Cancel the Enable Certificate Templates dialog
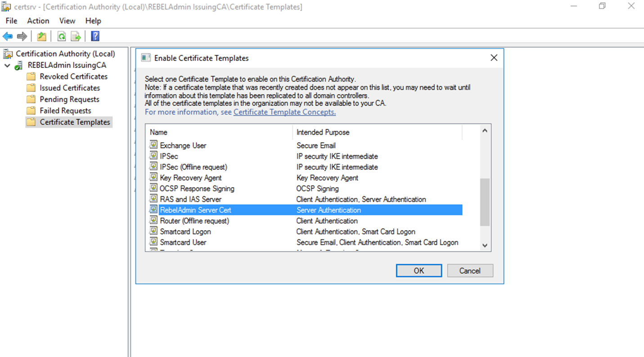This screenshot has height=357, width=644. pyautogui.click(x=470, y=271)
